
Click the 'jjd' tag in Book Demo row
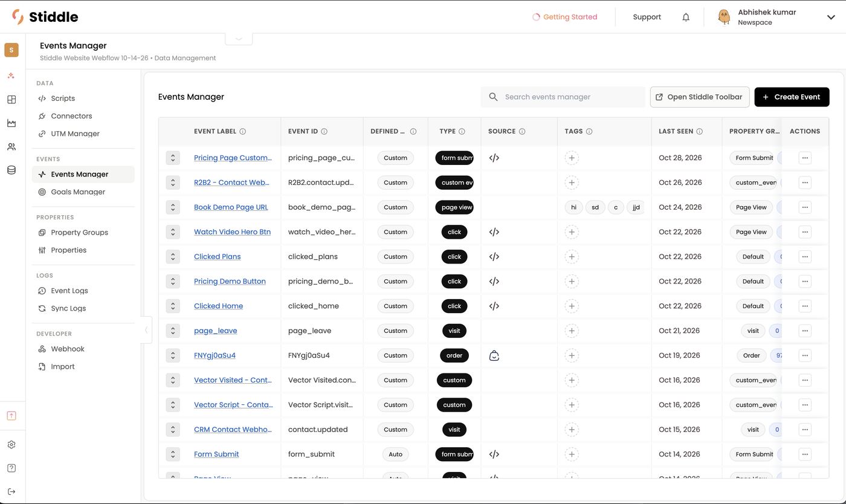pos(636,207)
